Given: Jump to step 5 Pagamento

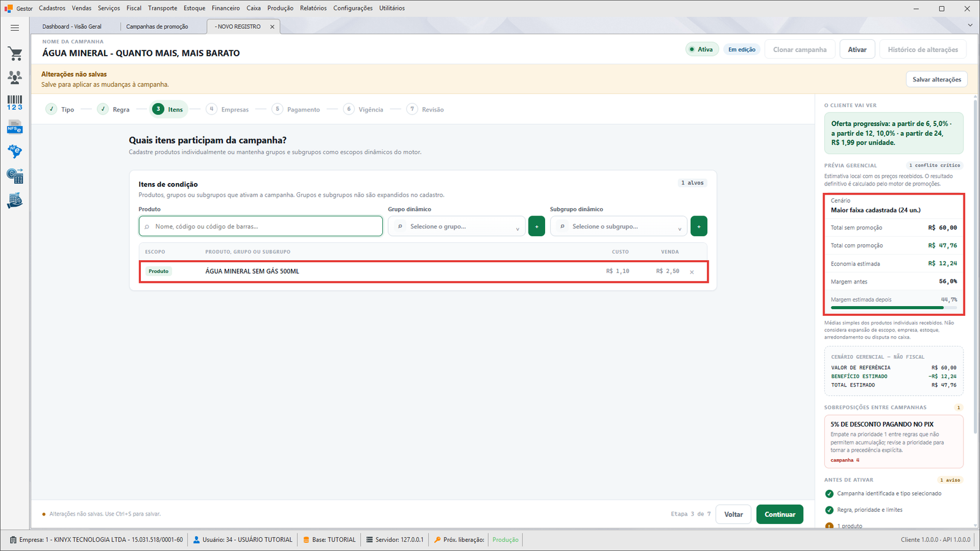Looking at the screenshot, I should pos(296,110).
